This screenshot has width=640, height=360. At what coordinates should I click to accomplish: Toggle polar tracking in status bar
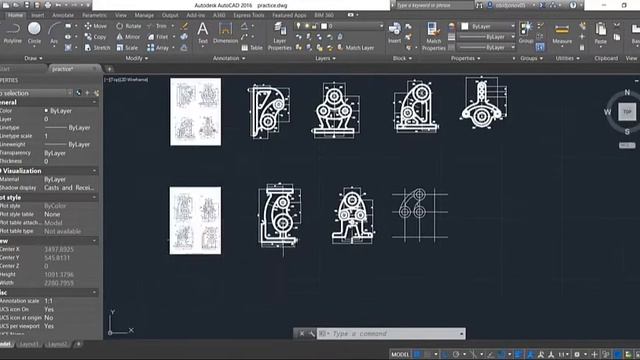point(456,354)
